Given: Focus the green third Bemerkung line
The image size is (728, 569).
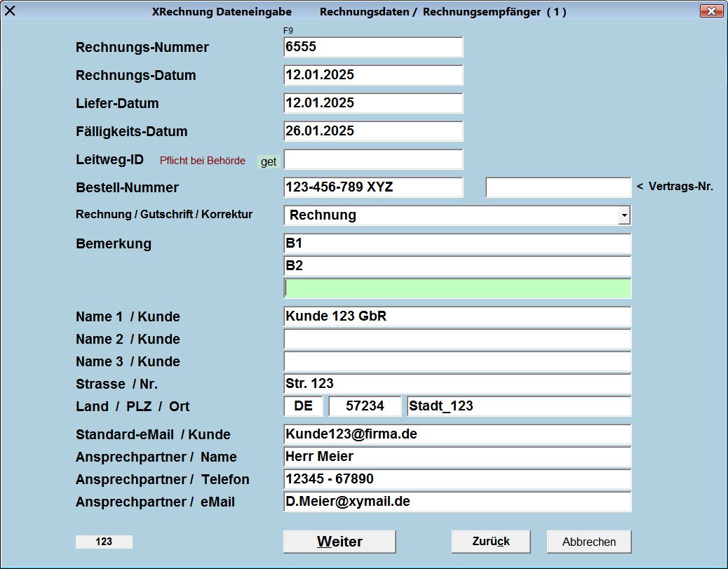Looking at the screenshot, I should tap(457, 288).
